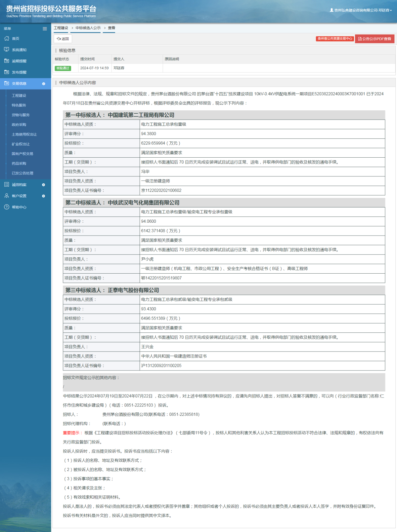Click the list icon beside 诚信档案
Viewport: 397px width, 532px height.
[7, 184]
